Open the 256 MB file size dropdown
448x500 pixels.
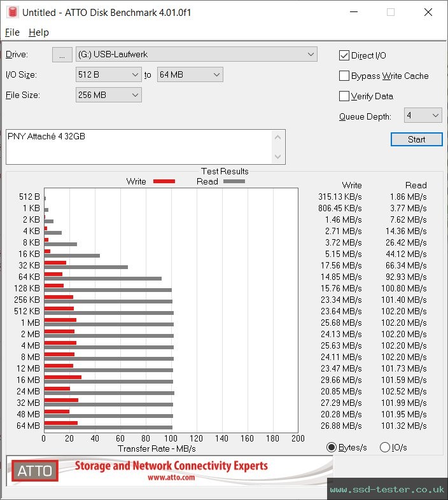(108, 95)
